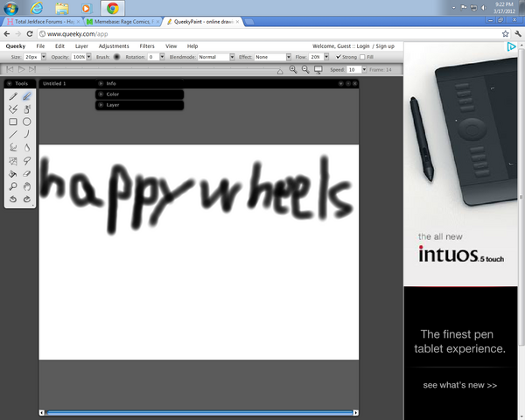Screen dimensions: 525x420
Task: Reload the page in Chrome
Action: (30, 34)
